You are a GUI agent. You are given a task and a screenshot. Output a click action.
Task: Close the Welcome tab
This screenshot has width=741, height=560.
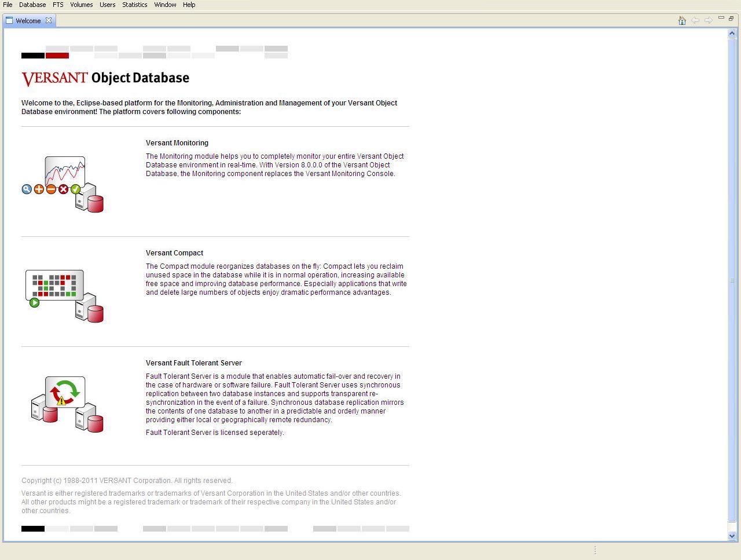[49, 20]
